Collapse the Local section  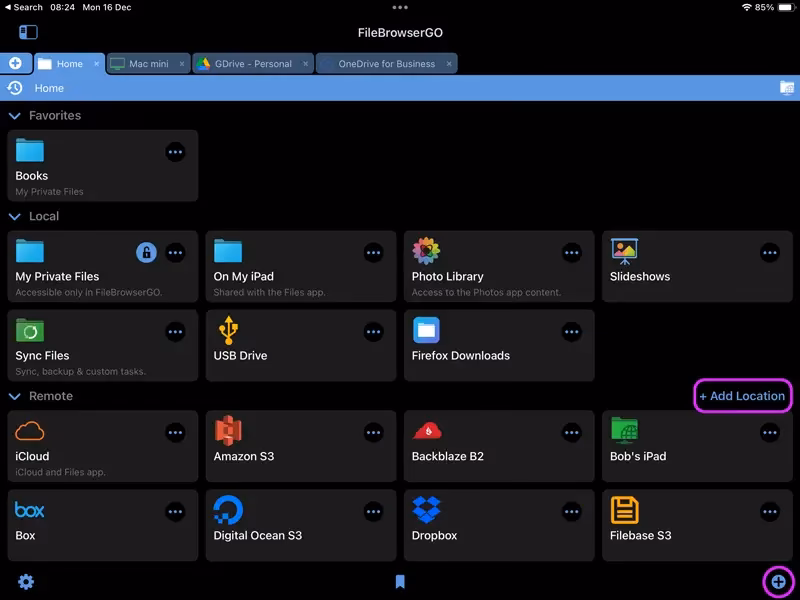[x=15, y=216]
